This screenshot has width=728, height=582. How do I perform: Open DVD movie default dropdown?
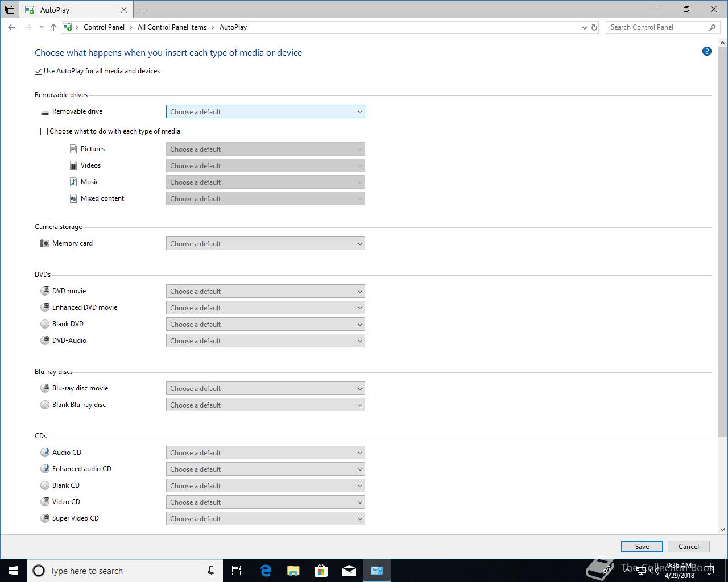tap(265, 291)
